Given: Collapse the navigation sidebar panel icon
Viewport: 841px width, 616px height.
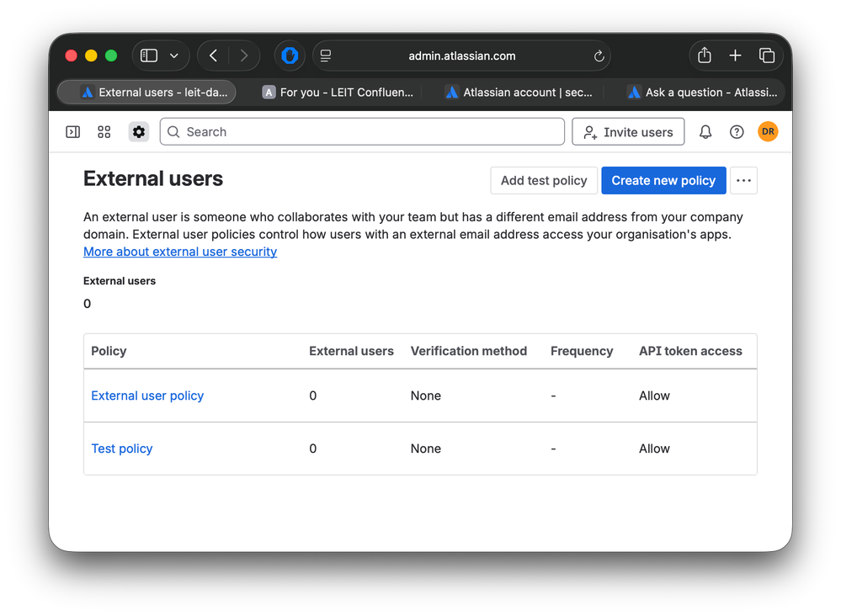Looking at the screenshot, I should pyautogui.click(x=72, y=131).
